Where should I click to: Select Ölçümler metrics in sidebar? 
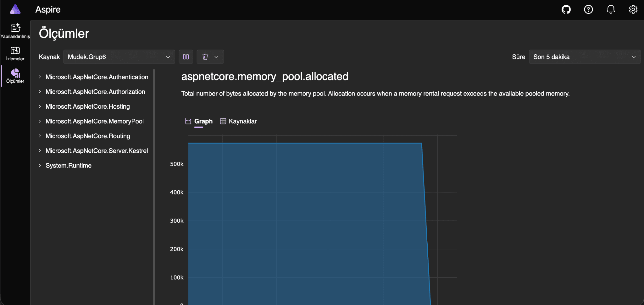tap(15, 76)
